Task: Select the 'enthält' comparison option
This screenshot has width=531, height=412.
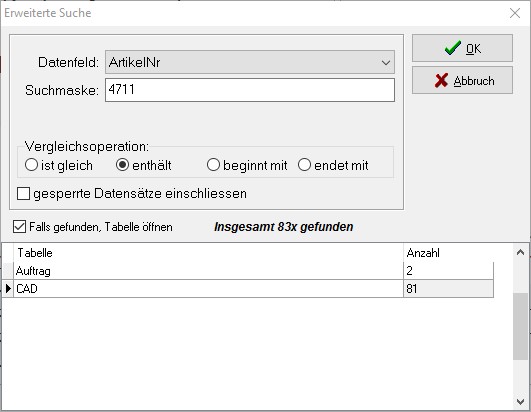Action: pyautogui.click(x=122, y=165)
